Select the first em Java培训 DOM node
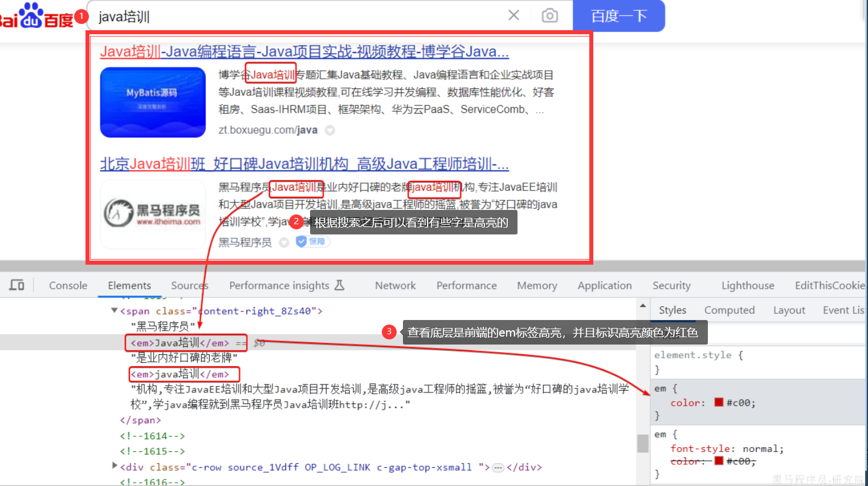Image resolution: width=868 pixels, height=486 pixels. click(x=180, y=343)
